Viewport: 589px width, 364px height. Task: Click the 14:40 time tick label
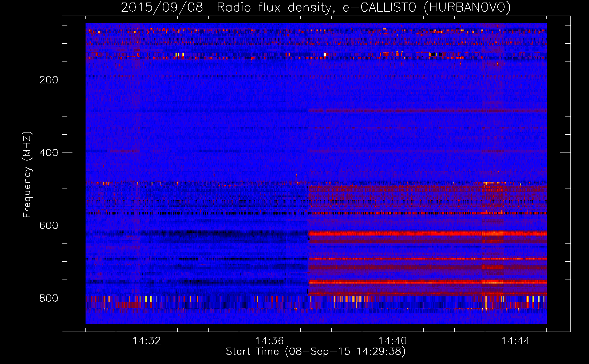[x=393, y=341]
